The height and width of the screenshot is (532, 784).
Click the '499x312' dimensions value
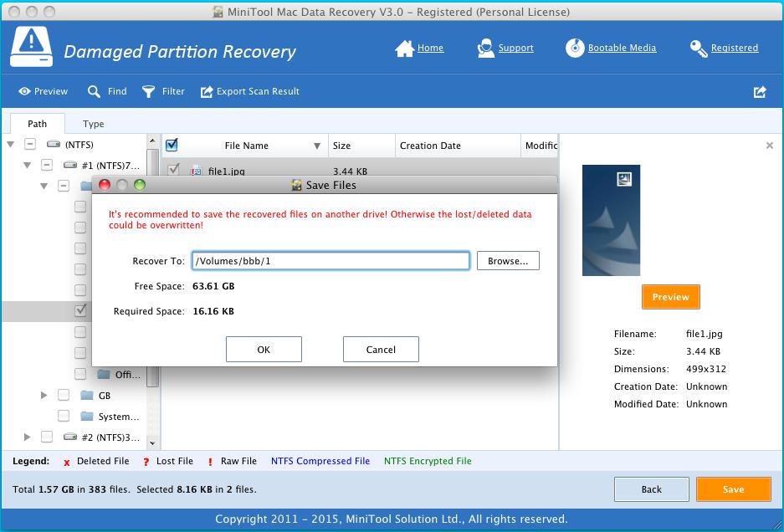(x=706, y=369)
